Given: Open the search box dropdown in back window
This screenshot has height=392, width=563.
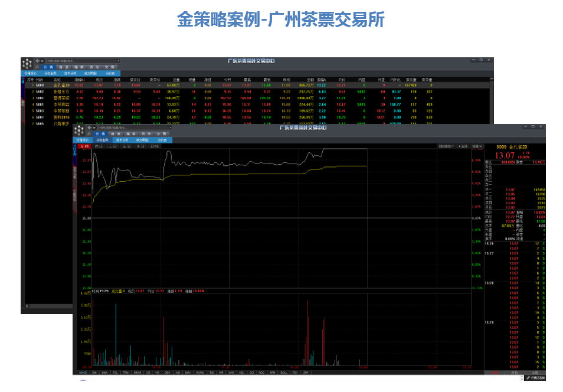Looking at the screenshot, I should 118,61.
